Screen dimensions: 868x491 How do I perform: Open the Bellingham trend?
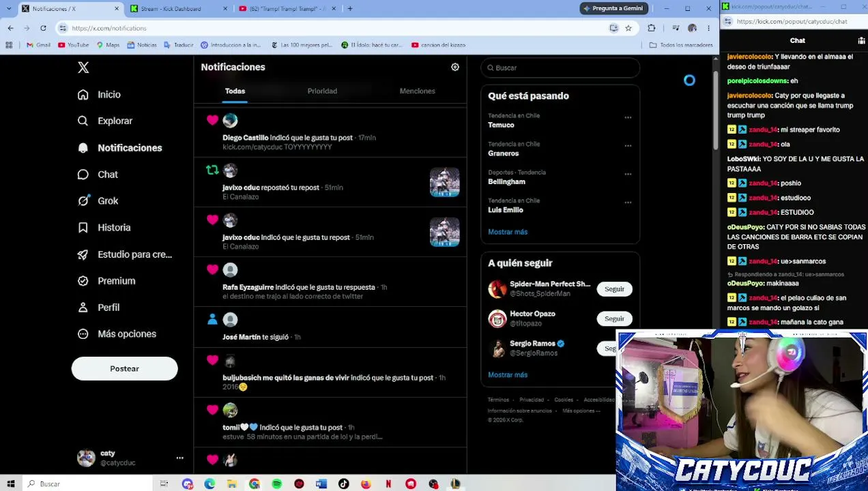pos(506,181)
